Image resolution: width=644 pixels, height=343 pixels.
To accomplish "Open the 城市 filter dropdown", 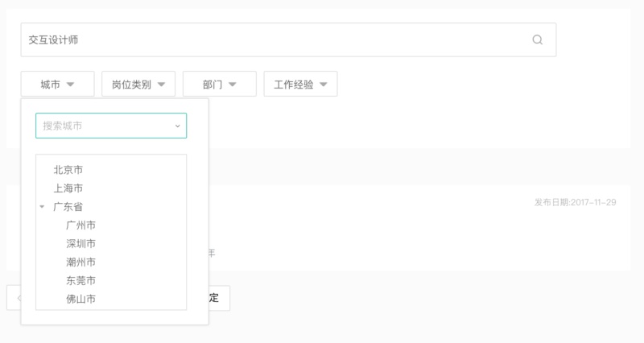I will 57,84.
